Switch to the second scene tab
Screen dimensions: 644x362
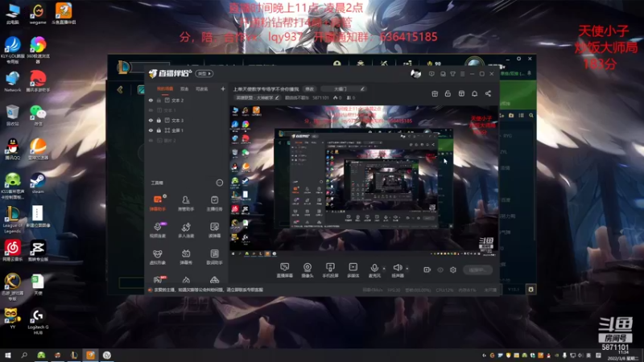pos(184,88)
